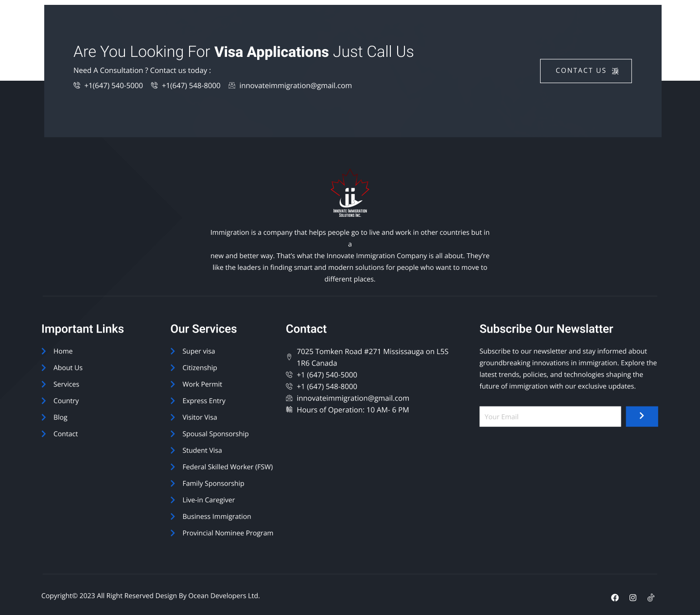Click chevron arrow beside Home link
The image size is (700, 615).
click(x=44, y=351)
